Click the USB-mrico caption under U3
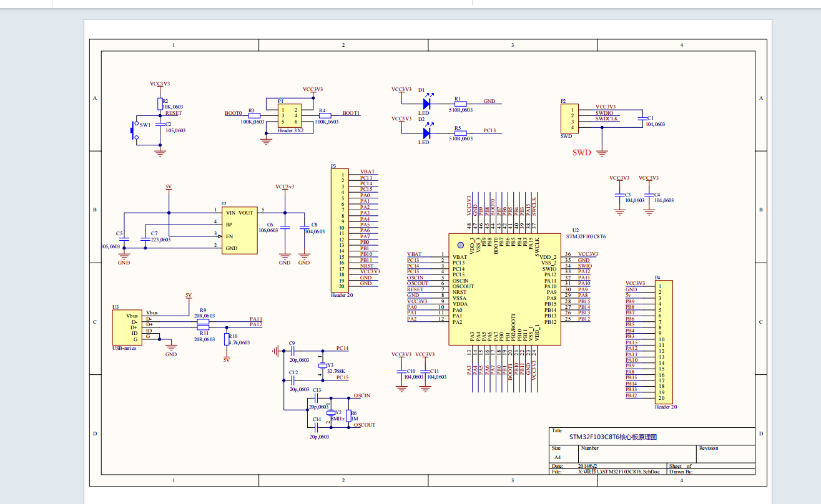 124,348
